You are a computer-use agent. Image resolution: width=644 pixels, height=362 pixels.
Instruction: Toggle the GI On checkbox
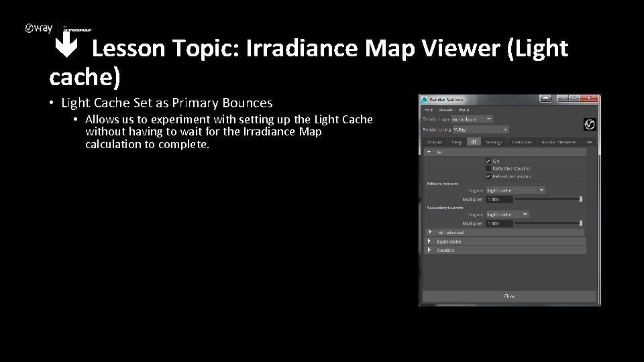(x=488, y=161)
